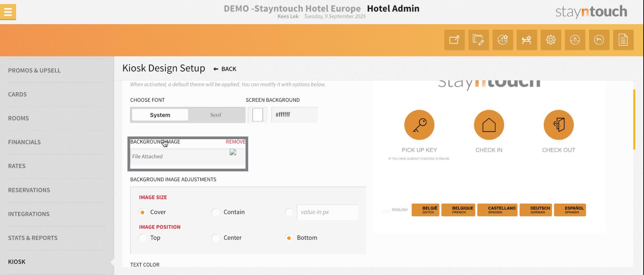Click the circled up-arrow shortcut icon

[x=575, y=40]
